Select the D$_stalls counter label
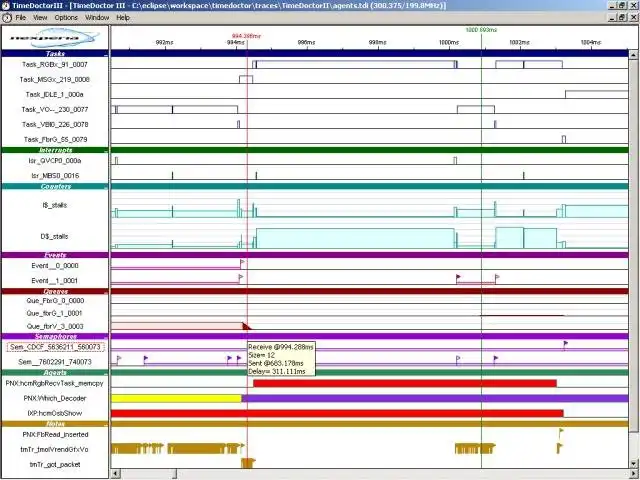 click(55, 237)
